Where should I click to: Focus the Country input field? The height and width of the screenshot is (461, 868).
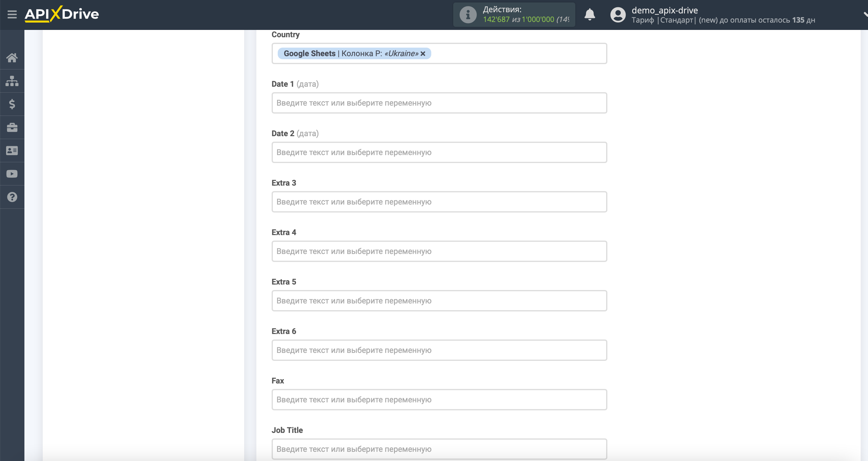[439, 54]
